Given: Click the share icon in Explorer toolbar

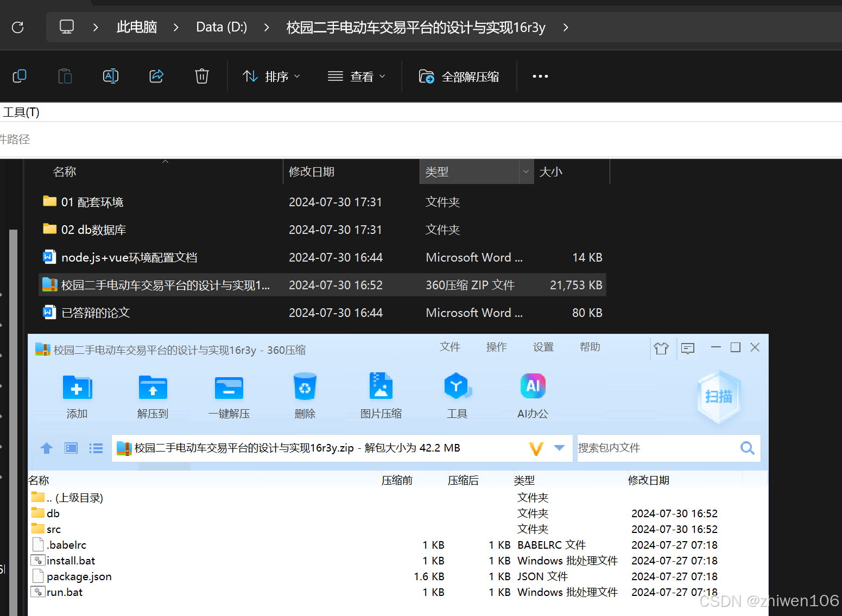Looking at the screenshot, I should point(156,76).
